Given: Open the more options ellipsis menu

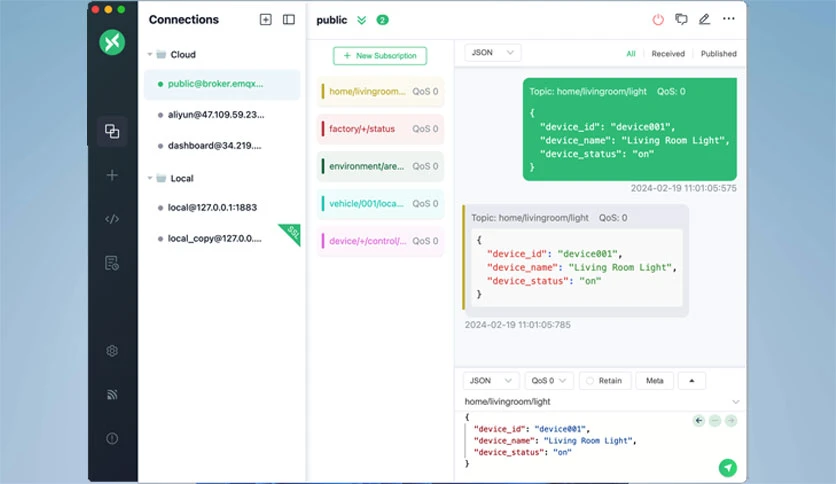Looking at the screenshot, I should [728, 19].
